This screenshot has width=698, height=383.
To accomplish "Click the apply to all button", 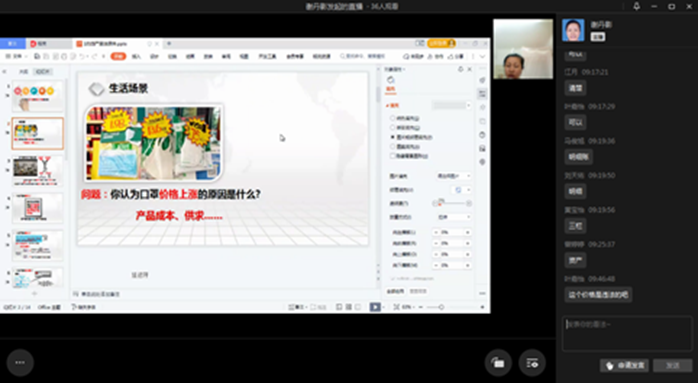I will [395, 291].
